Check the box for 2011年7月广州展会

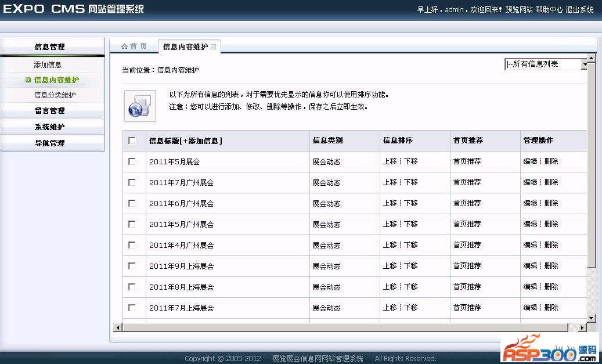[x=132, y=182]
